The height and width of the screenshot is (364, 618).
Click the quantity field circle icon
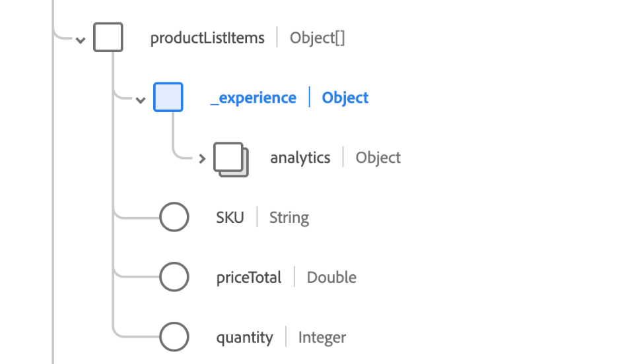174,338
